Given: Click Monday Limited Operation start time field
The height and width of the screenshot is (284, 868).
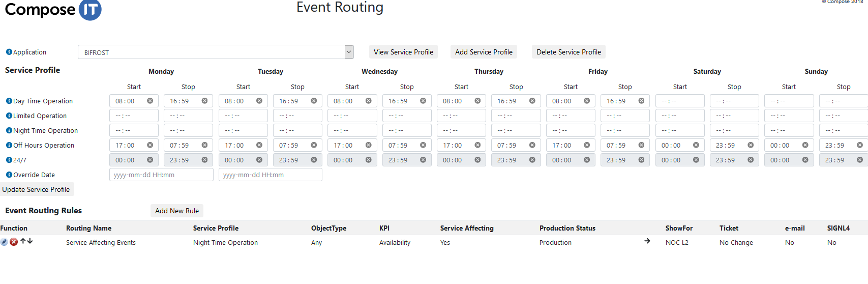Looking at the screenshot, I should pyautogui.click(x=134, y=116).
